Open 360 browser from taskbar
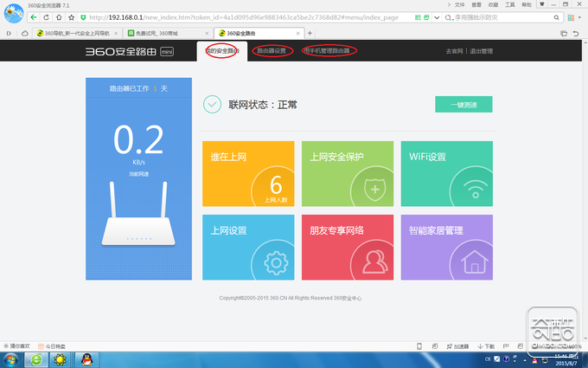This screenshot has width=588, height=368. coord(36,360)
